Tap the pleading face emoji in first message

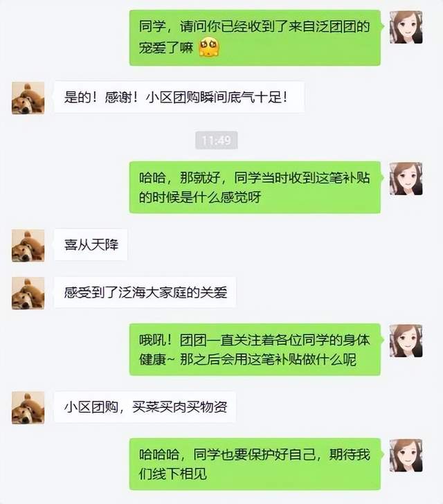[209, 47]
